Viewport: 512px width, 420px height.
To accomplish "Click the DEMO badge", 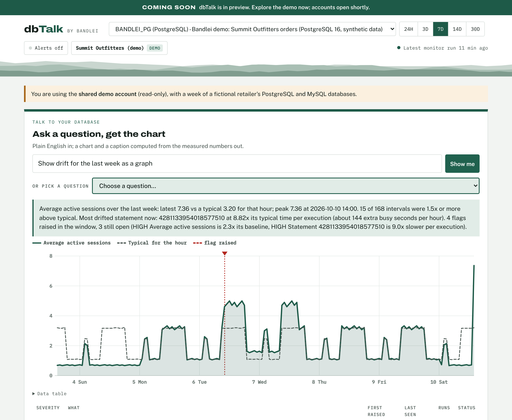I will 155,48.
